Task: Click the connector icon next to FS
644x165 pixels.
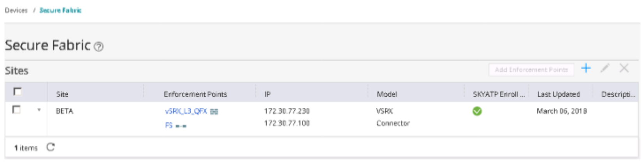Action: (x=180, y=126)
